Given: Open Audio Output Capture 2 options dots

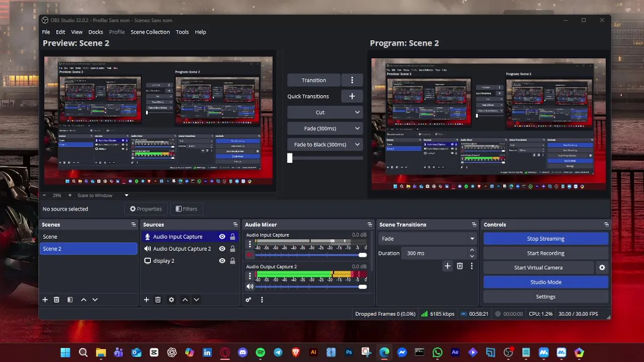Looking at the screenshot, I should (x=250, y=276).
